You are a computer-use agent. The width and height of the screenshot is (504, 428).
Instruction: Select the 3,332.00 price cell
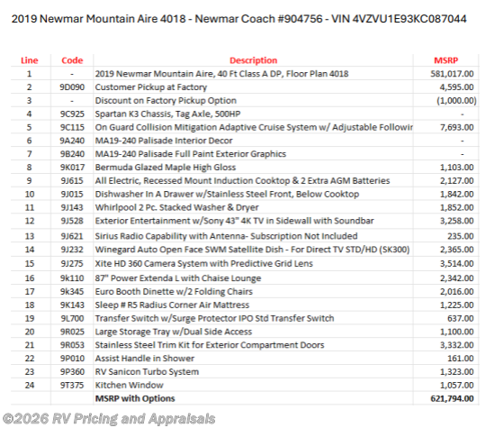click(x=445, y=345)
